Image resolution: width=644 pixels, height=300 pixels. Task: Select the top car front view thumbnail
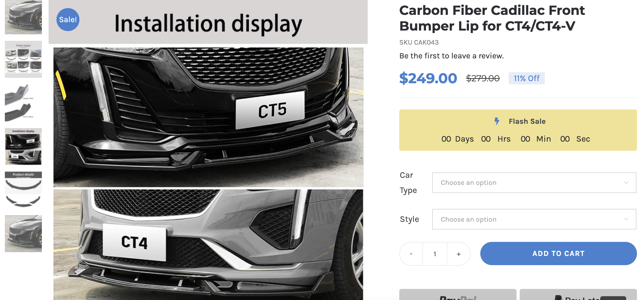pos(23,17)
